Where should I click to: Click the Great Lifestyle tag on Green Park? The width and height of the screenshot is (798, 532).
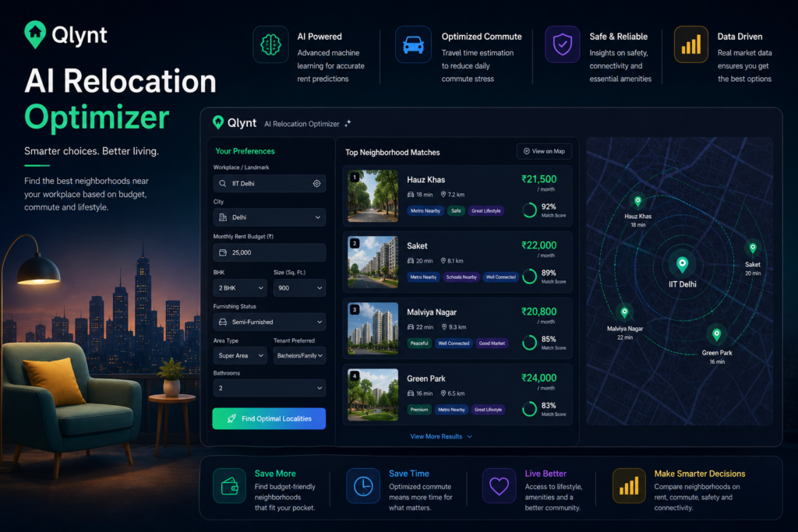(x=488, y=410)
